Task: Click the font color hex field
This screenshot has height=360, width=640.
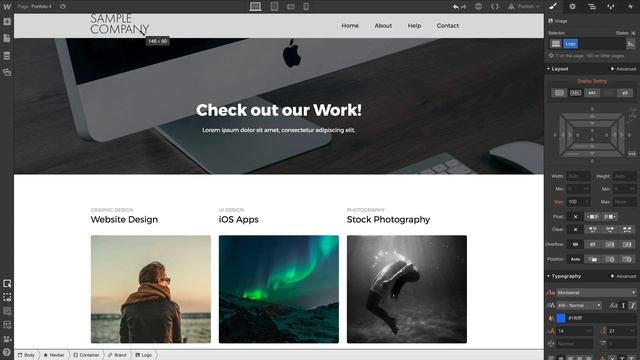Action: [x=602, y=318]
